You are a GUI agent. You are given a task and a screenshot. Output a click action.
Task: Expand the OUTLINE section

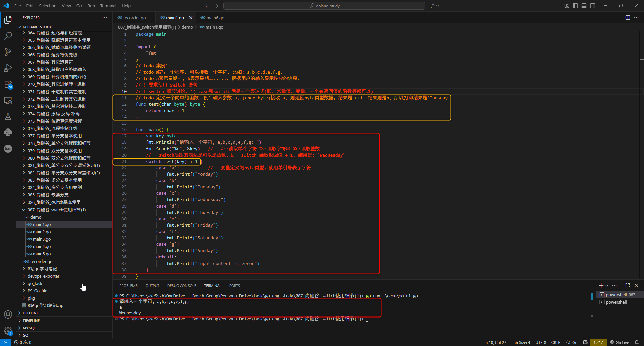(x=64, y=313)
